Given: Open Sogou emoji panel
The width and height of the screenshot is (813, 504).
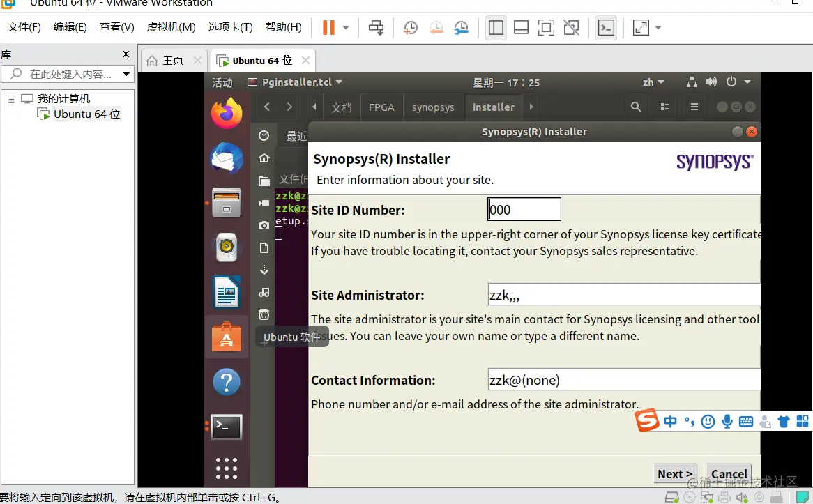Looking at the screenshot, I should pos(708,422).
